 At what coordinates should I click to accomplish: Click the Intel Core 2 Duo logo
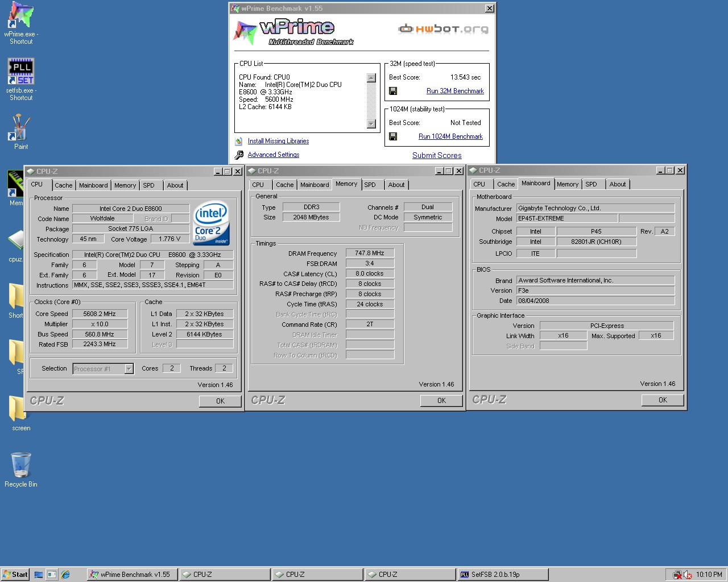click(212, 222)
